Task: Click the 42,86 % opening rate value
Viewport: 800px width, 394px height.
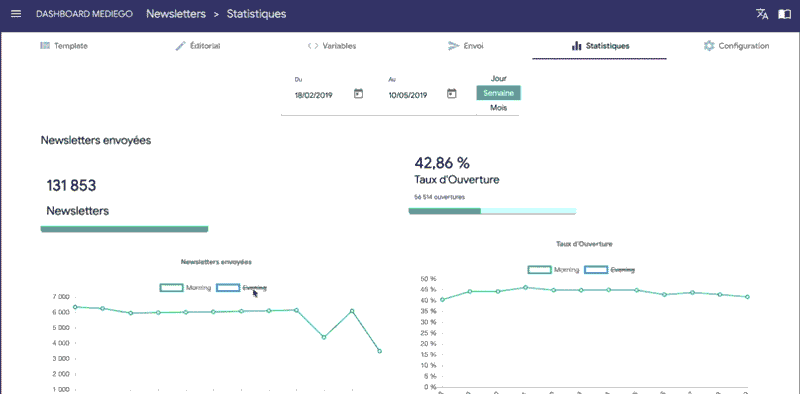Action: (442, 163)
